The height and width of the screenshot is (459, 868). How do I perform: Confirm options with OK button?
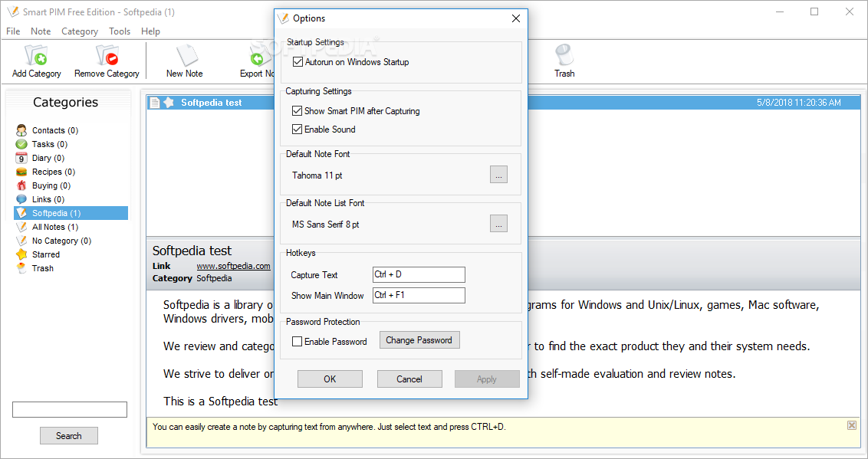pyautogui.click(x=330, y=379)
